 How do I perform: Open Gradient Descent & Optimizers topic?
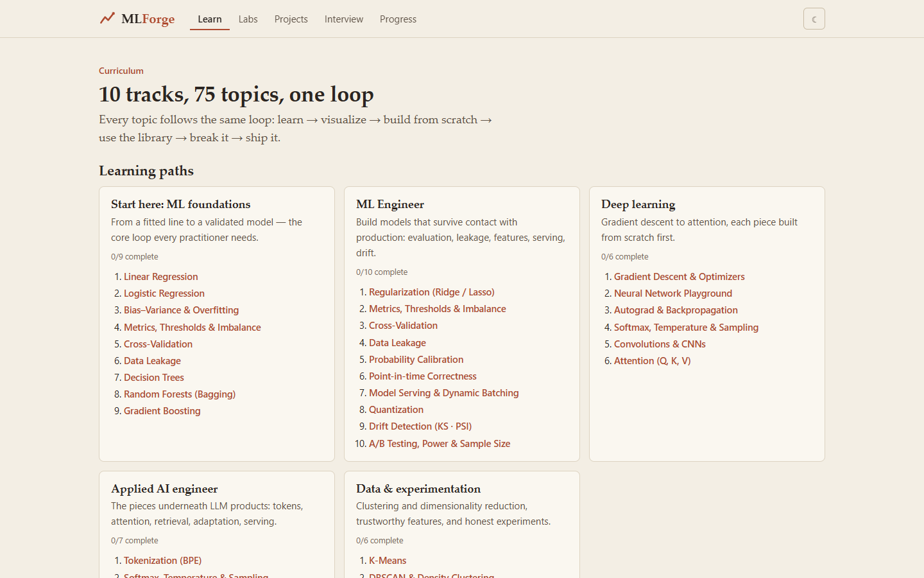pos(680,277)
